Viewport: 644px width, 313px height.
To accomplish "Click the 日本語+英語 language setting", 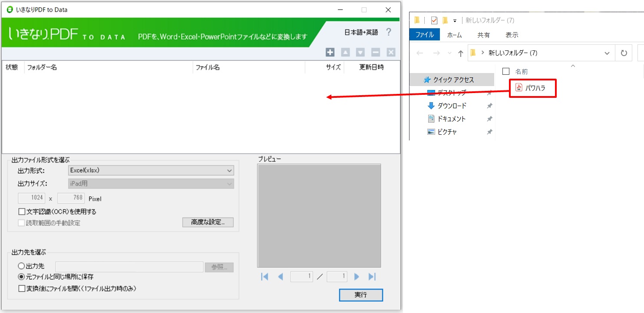I will [361, 32].
